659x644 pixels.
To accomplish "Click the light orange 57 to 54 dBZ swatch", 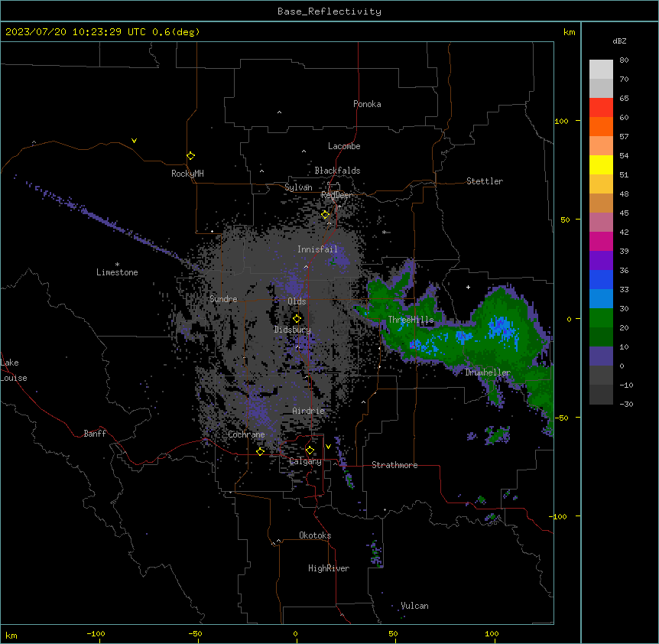I will (x=601, y=146).
